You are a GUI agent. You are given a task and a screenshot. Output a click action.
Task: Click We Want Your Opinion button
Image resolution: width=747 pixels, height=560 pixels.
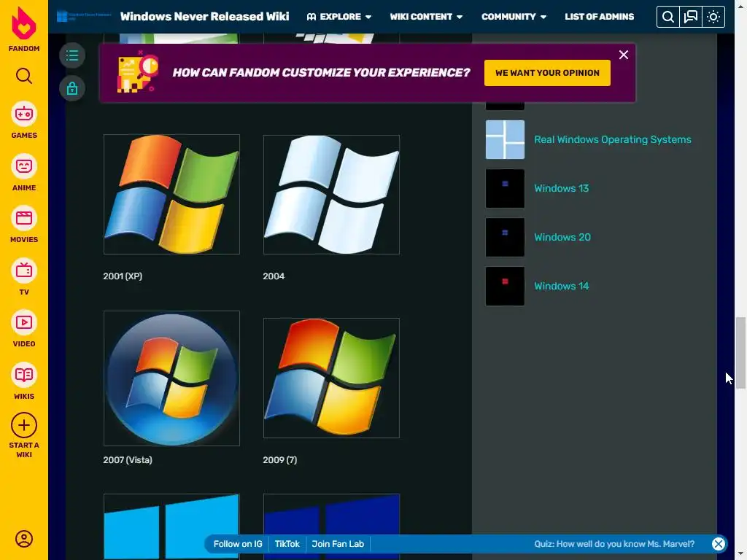point(547,73)
